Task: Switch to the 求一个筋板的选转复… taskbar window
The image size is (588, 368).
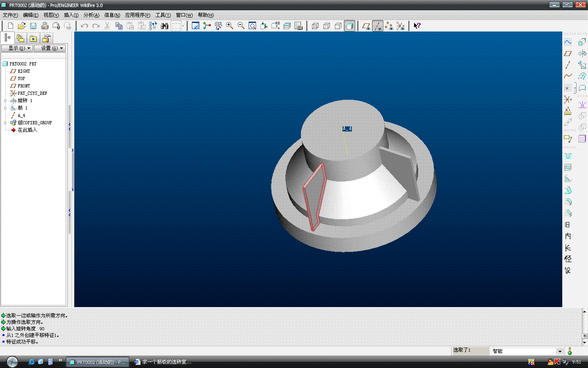Action: click(x=163, y=362)
